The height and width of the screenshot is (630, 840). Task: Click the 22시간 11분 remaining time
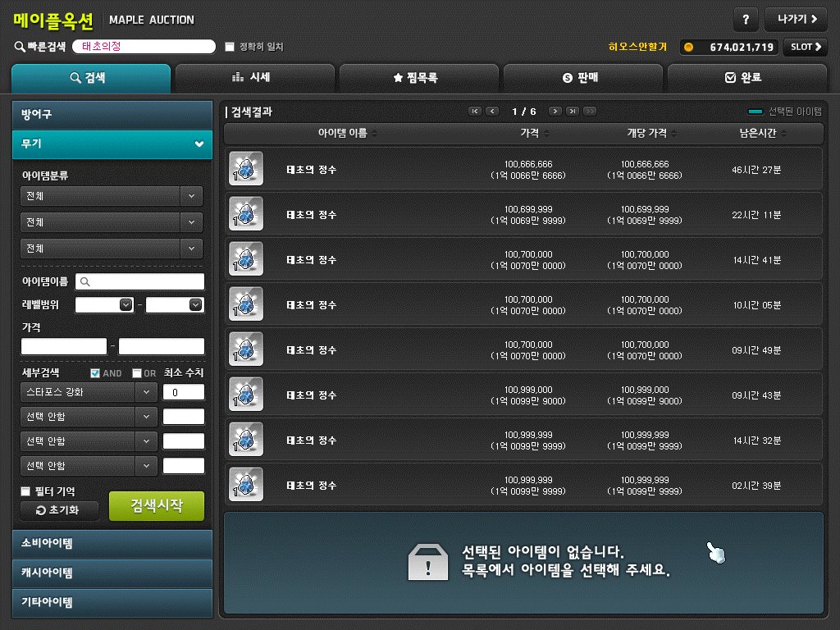(x=756, y=215)
